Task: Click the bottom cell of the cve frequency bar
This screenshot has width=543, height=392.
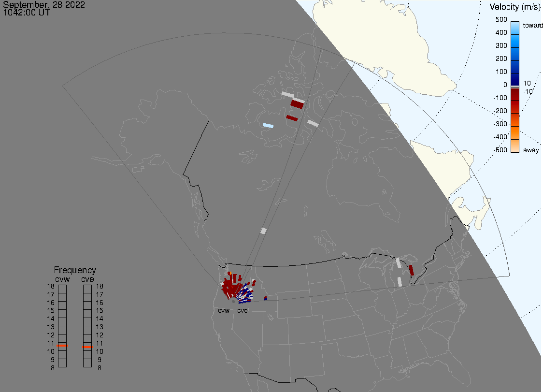Action: coord(87,363)
